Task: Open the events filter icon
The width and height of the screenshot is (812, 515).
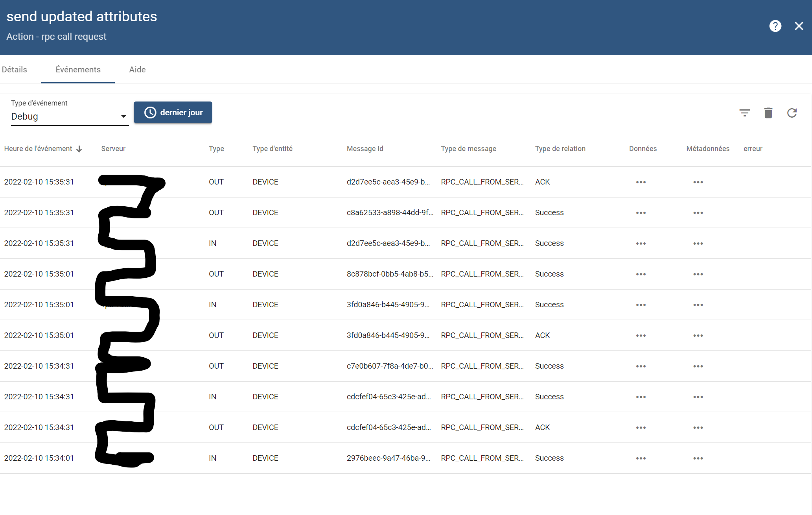Action: (x=744, y=113)
